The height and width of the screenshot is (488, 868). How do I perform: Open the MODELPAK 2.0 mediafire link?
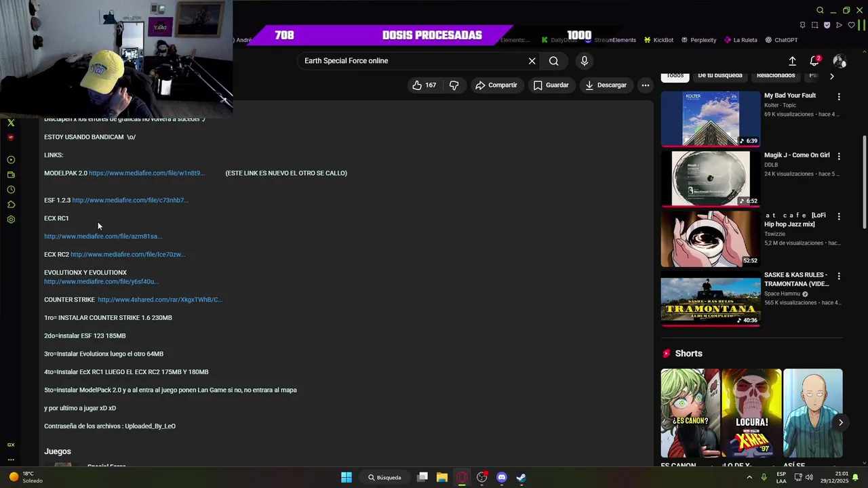pos(146,174)
